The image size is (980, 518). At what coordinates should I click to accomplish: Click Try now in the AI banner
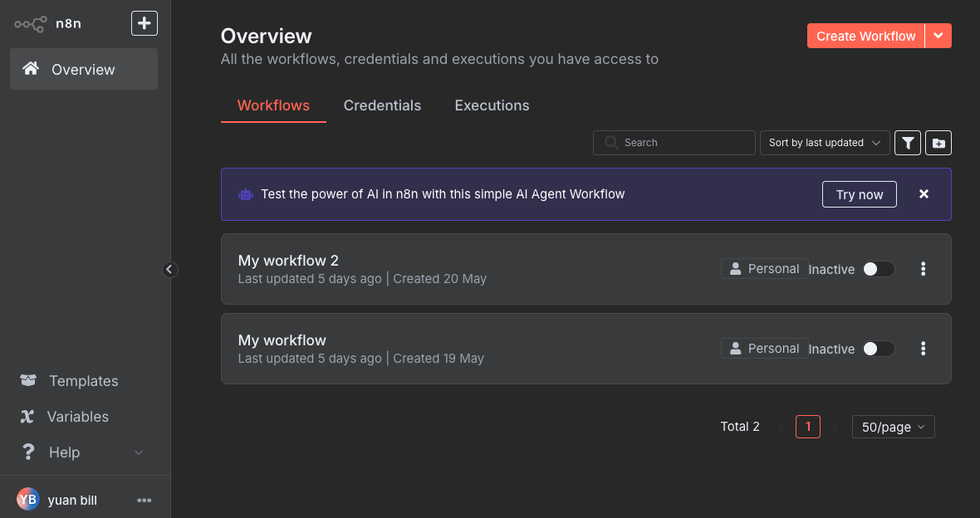tap(859, 194)
